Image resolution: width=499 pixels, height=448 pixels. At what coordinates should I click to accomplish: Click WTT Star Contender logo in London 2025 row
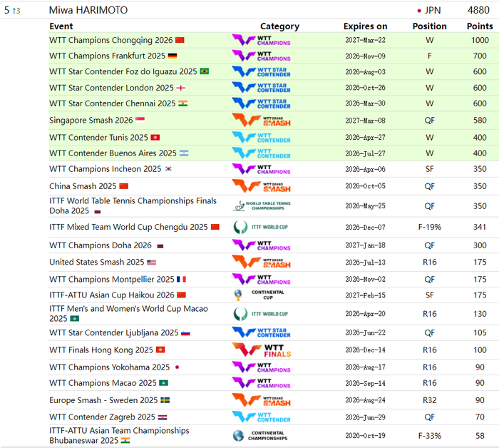261,88
